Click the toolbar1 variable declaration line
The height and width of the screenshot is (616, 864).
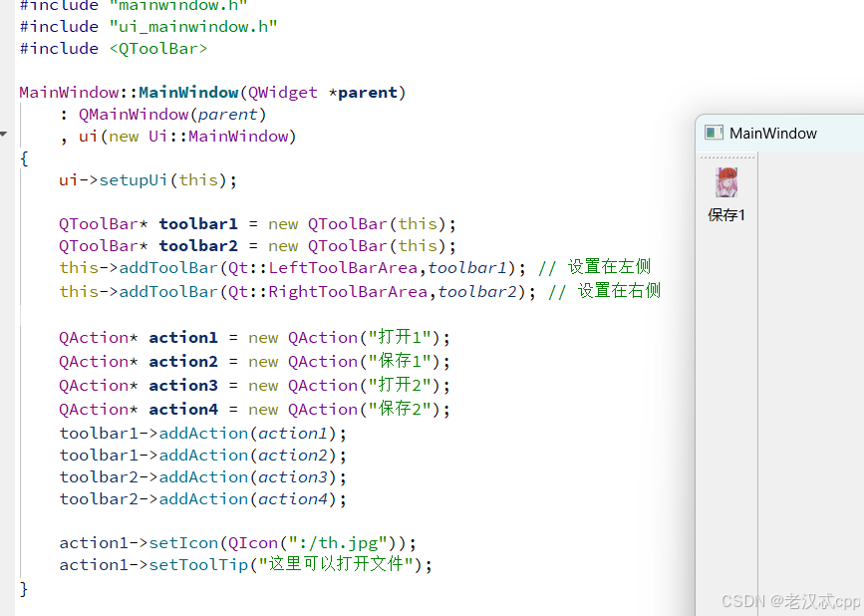click(257, 224)
